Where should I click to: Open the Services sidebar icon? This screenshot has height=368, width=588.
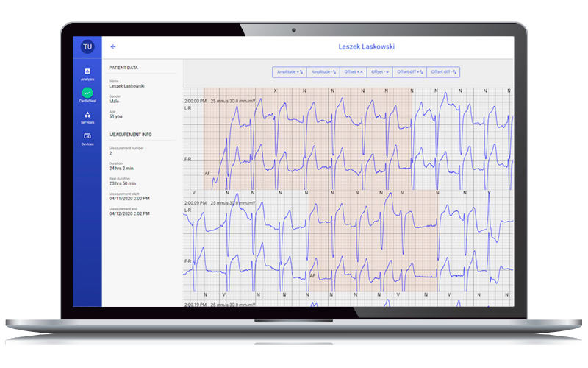[x=87, y=116]
